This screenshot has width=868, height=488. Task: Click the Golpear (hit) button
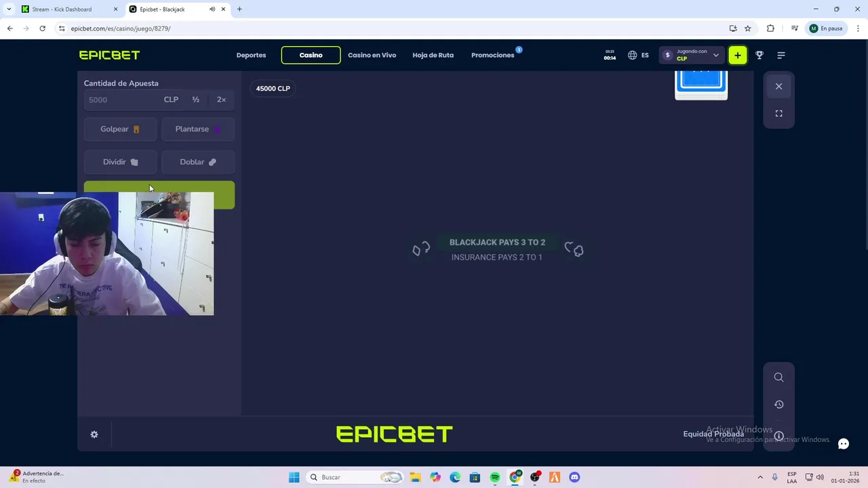pyautogui.click(x=120, y=129)
